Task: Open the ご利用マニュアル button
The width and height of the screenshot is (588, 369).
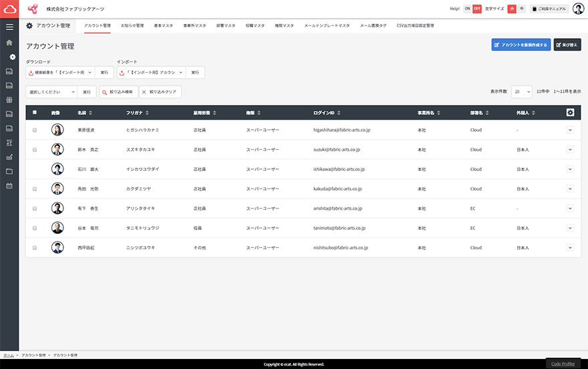Action: tap(549, 9)
